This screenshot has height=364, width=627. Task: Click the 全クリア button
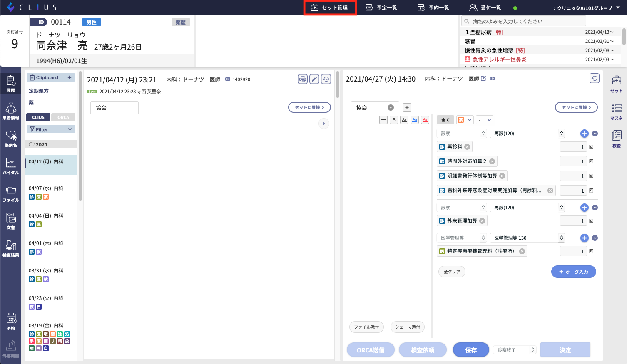(452, 272)
